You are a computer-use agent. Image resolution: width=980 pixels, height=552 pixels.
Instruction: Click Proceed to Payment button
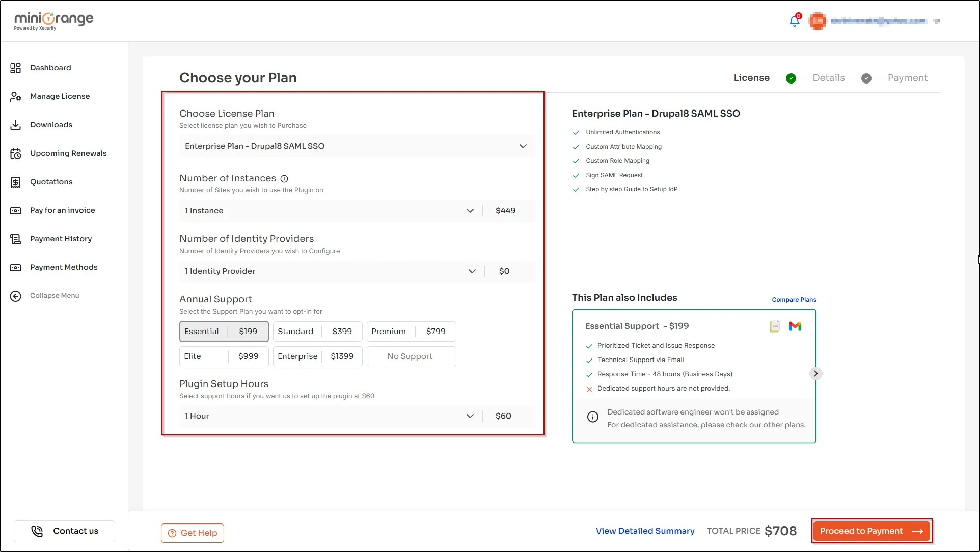(x=872, y=531)
